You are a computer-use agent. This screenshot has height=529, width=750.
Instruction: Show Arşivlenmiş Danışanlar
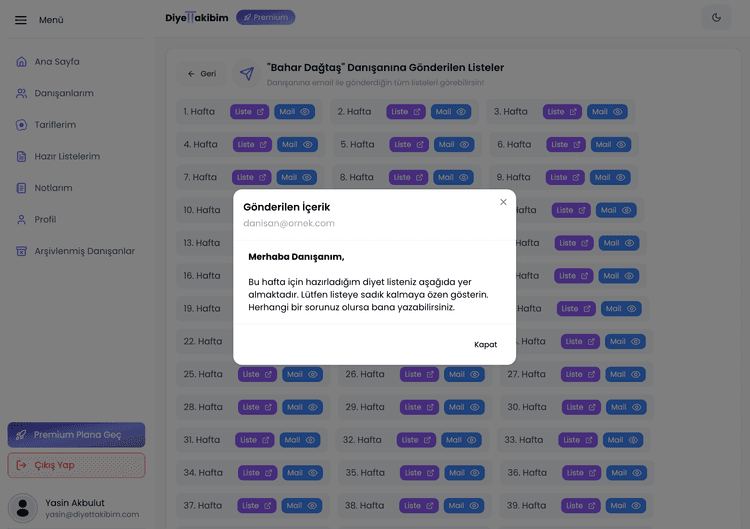click(x=84, y=251)
